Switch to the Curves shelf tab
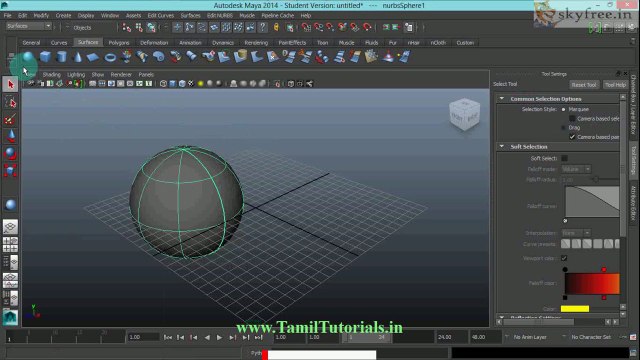 (59, 42)
